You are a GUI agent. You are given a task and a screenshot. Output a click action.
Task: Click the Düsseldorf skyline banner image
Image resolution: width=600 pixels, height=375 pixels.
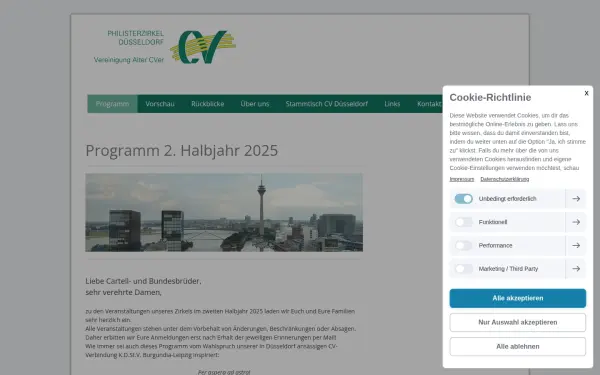click(x=224, y=212)
